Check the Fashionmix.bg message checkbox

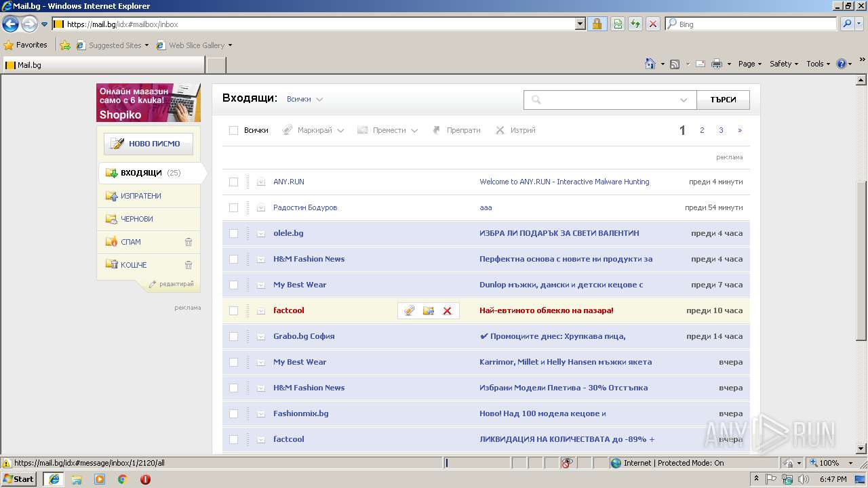pyautogui.click(x=233, y=413)
